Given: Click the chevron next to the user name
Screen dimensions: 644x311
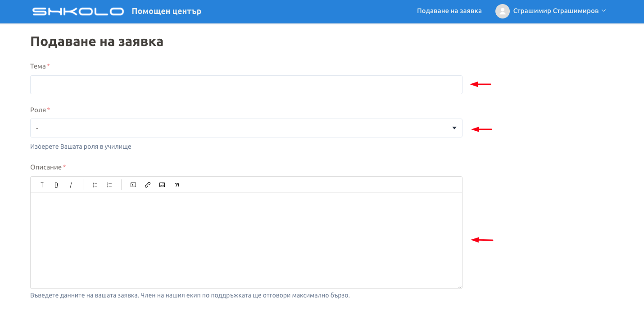Looking at the screenshot, I should (604, 11).
